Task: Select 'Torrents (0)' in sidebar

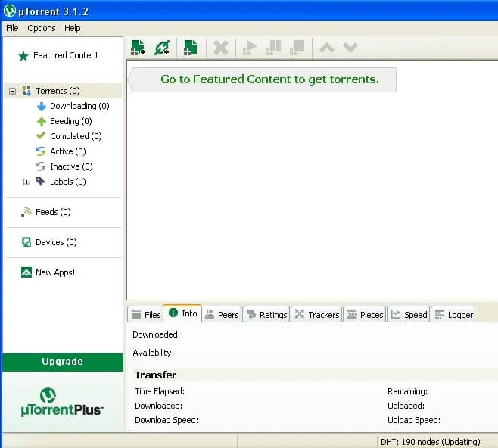Action: pos(58,91)
